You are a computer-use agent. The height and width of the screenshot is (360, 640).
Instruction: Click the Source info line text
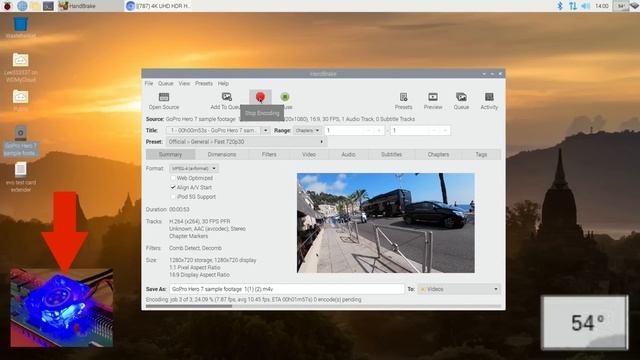[280, 119]
